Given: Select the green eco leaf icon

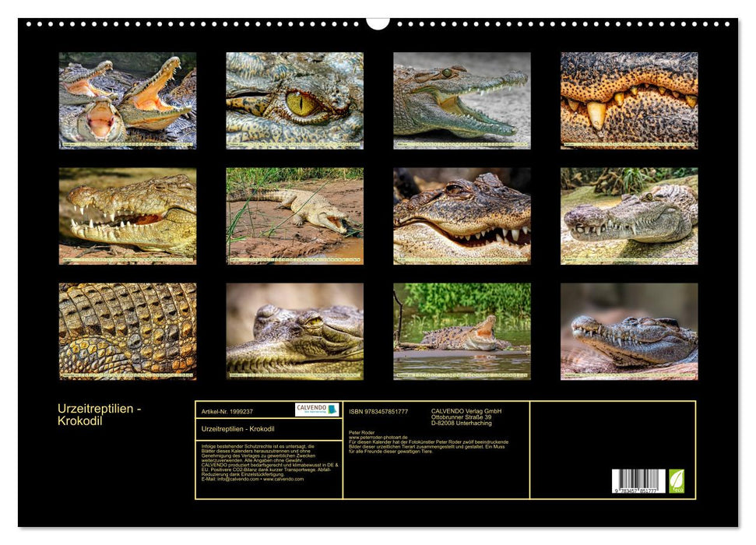Looking at the screenshot, I should (679, 481).
